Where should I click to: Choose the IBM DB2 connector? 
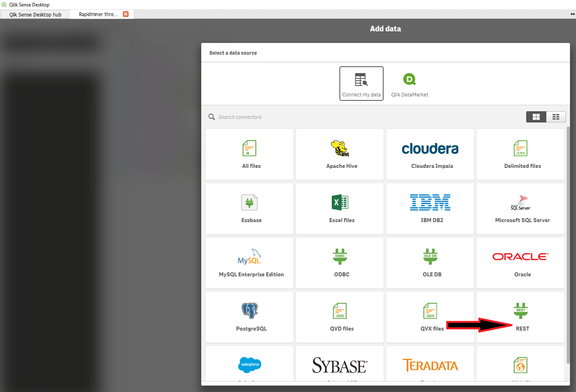tap(430, 208)
